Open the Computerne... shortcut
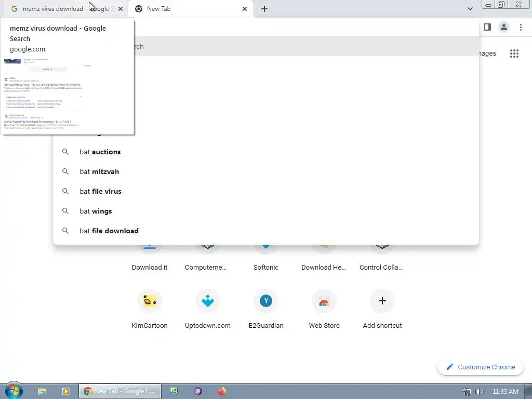The width and height of the screenshot is (532, 399). [x=208, y=258]
